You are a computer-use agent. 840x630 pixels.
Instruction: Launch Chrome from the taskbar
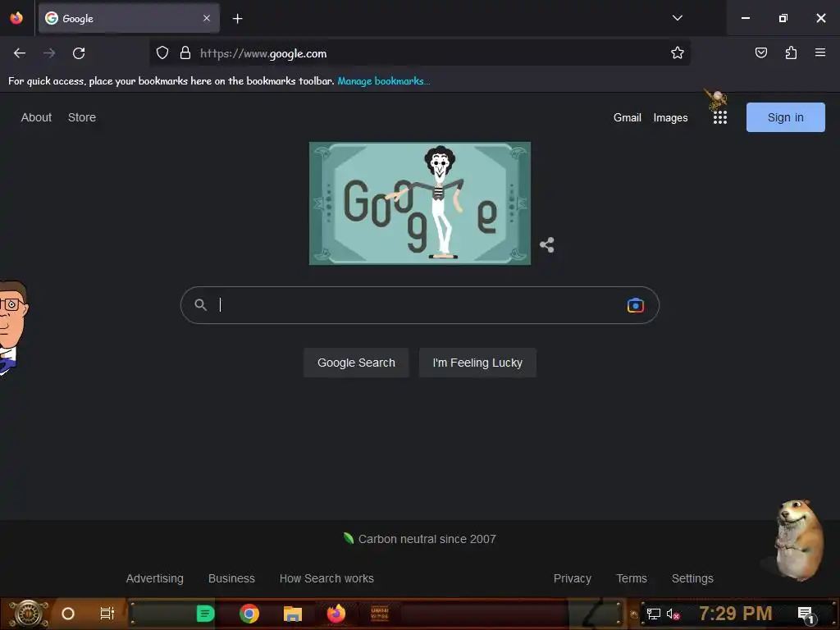[249, 614]
